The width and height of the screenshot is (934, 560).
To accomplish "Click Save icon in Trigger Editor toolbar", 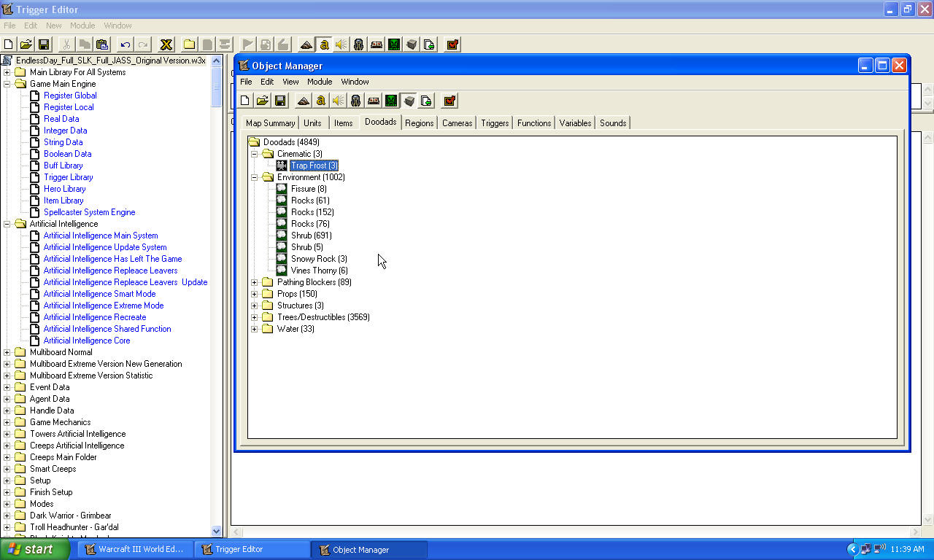I will [x=44, y=44].
